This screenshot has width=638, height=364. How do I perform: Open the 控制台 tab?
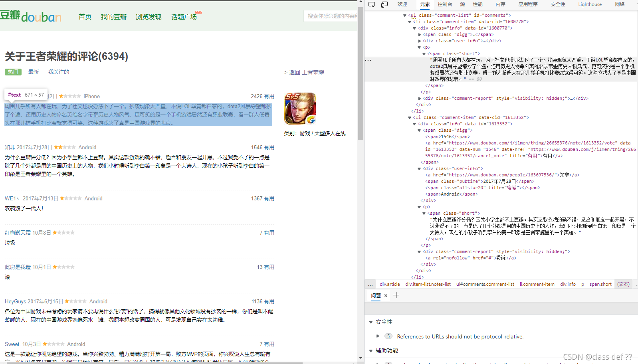tap(445, 4)
